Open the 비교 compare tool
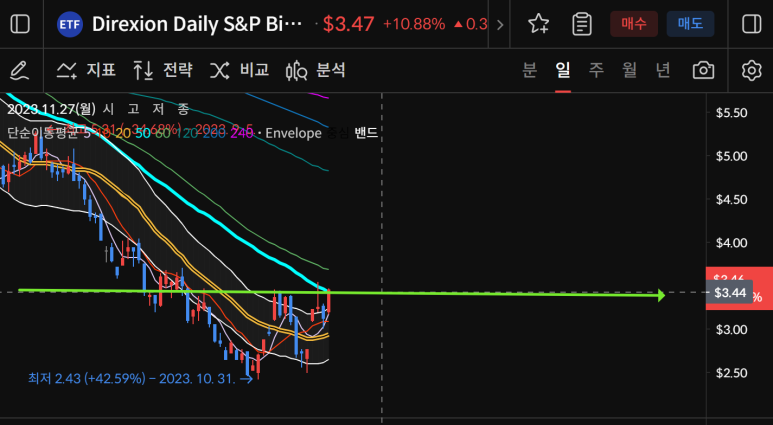Image resolution: width=773 pixels, height=425 pixels. tap(240, 71)
